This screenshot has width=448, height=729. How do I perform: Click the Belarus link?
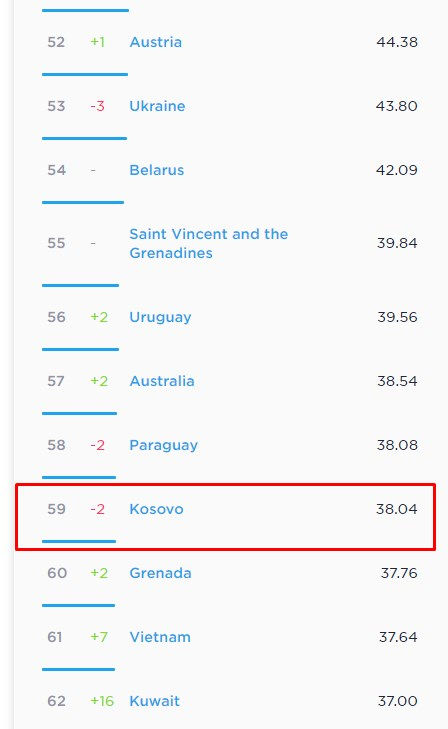157,170
